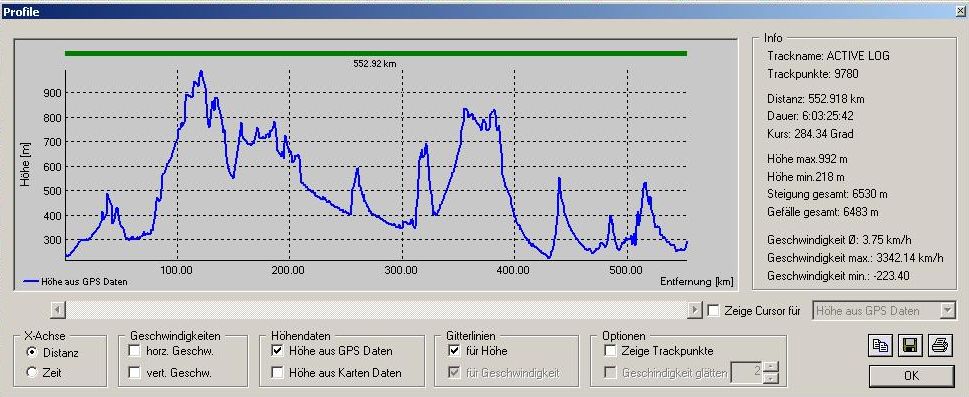This screenshot has height=397, width=969.
Task: Click the 300.00 x-axis tick label
Action: click(x=402, y=270)
